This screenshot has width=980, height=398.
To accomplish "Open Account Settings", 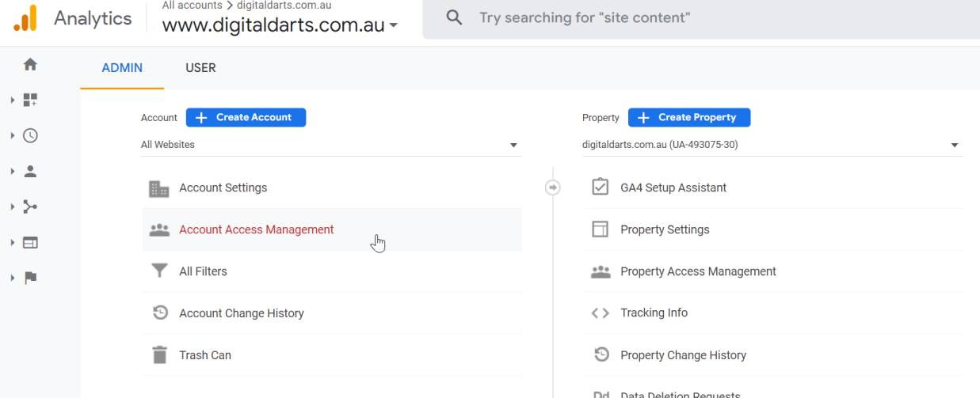I will pos(331,188).
